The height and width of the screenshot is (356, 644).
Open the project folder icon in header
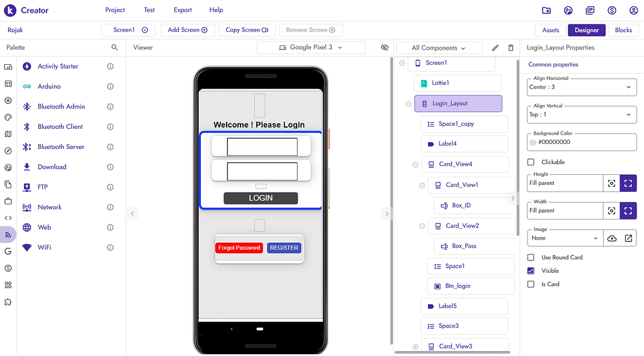point(546,10)
